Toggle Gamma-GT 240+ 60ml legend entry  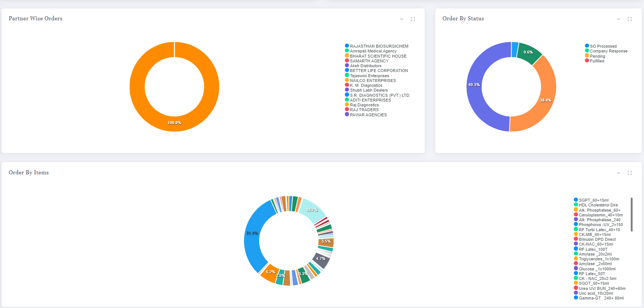[599, 298]
